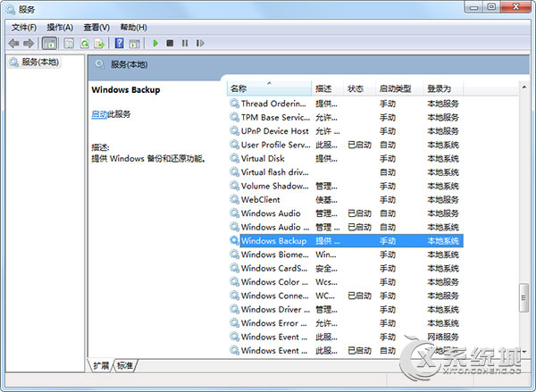This screenshot has width=536, height=392.
Task: Select the Windows CardS... service name
Action: 274,268
